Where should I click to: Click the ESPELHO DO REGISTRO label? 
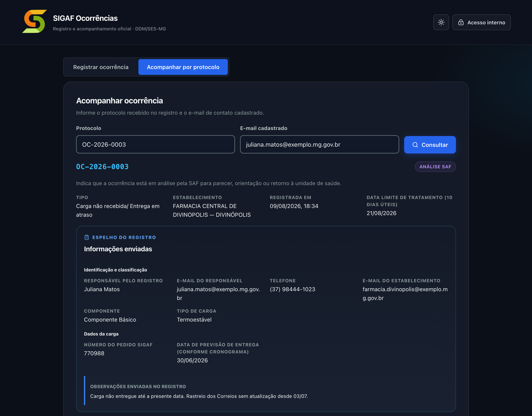click(124, 237)
